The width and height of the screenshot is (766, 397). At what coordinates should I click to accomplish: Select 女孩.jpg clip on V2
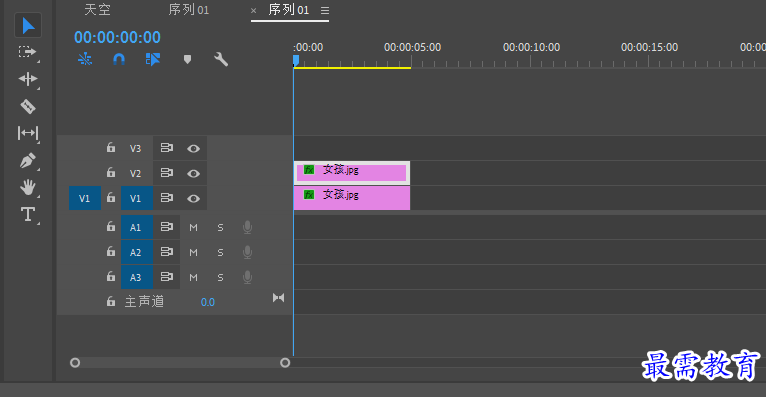click(x=352, y=173)
